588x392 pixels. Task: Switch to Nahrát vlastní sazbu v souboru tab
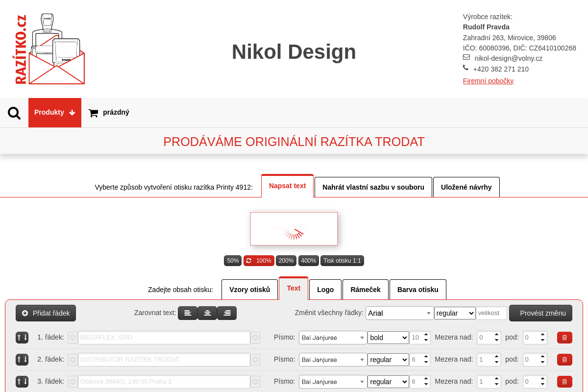coord(373,187)
